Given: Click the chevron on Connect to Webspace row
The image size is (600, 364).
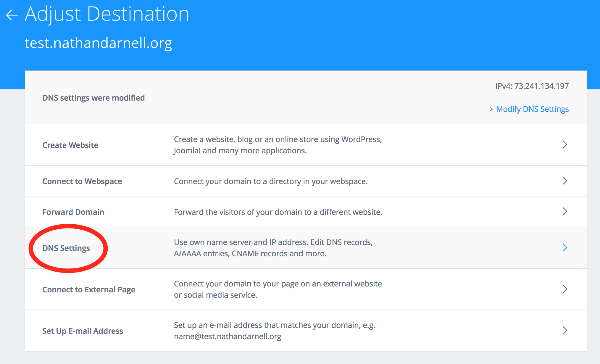Looking at the screenshot, I should tap(564, 181).
